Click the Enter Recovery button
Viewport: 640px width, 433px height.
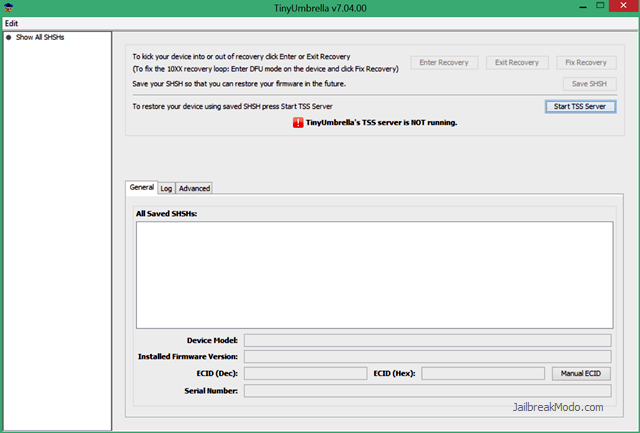(x=444, y=62)
